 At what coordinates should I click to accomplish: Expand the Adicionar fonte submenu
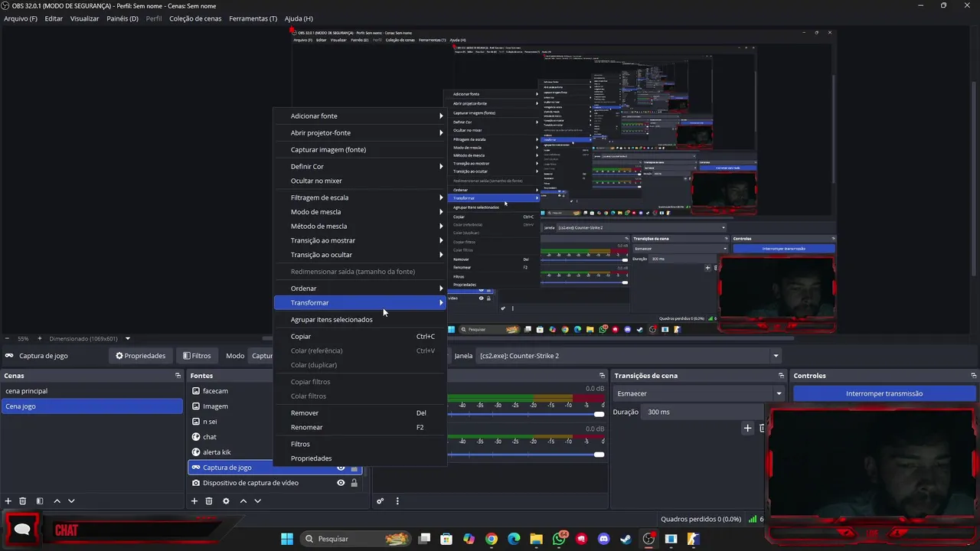(360, 116)
